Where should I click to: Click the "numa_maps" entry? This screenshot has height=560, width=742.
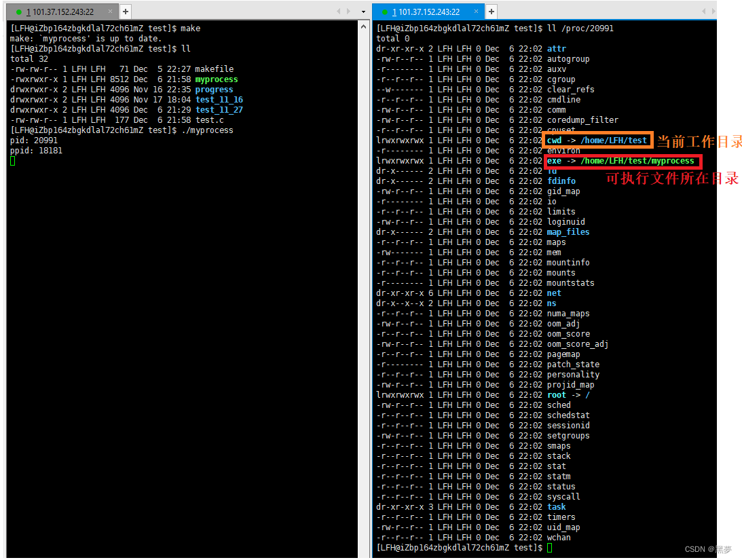(x=568, y=314)
